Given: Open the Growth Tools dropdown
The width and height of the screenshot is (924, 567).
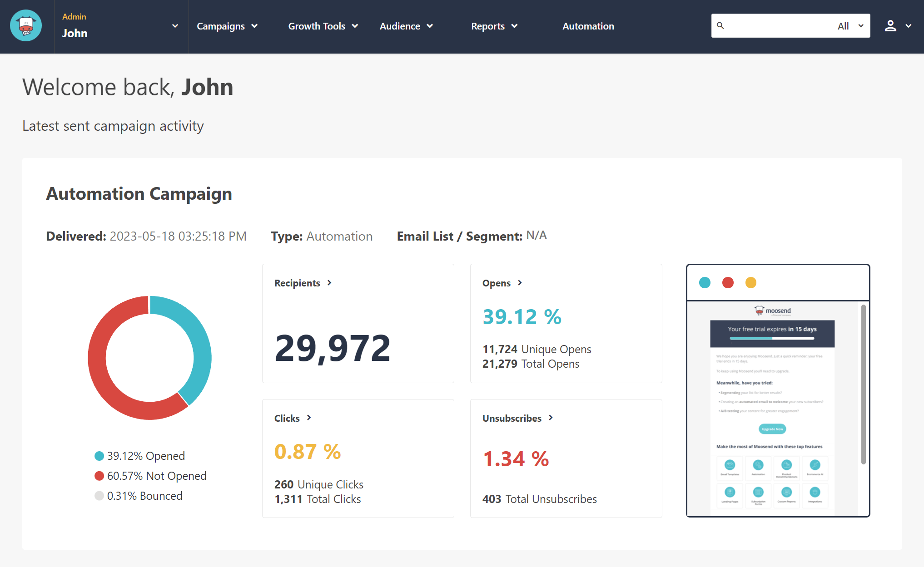Looking at the screenshot, I should [x=323, y=26].
